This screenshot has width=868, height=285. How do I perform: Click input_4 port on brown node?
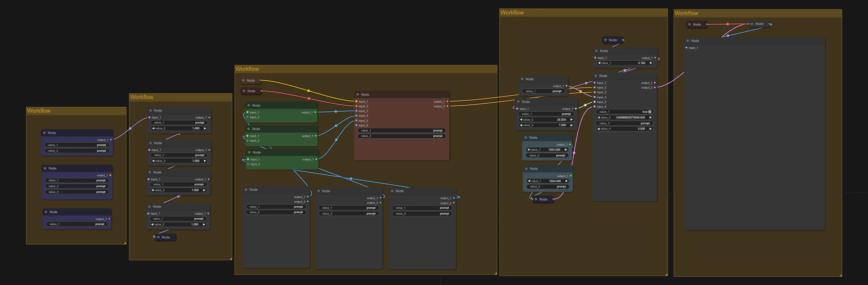[356, 116]
